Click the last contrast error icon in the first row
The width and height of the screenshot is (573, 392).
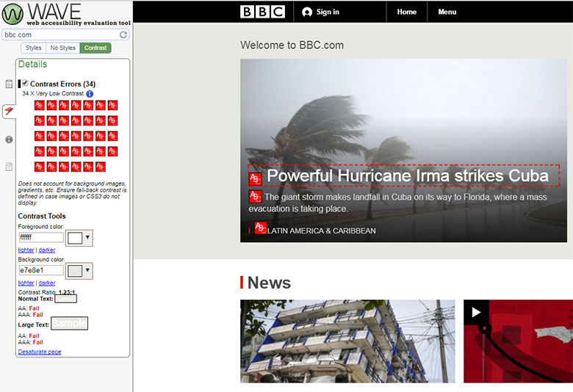[112, 105]
